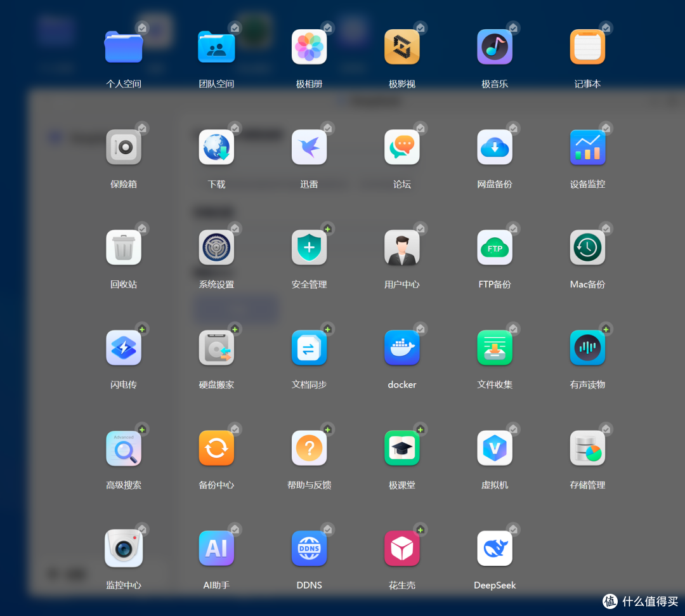Launch the docker app
Screen dimensions: 685x616
[402, 348]
